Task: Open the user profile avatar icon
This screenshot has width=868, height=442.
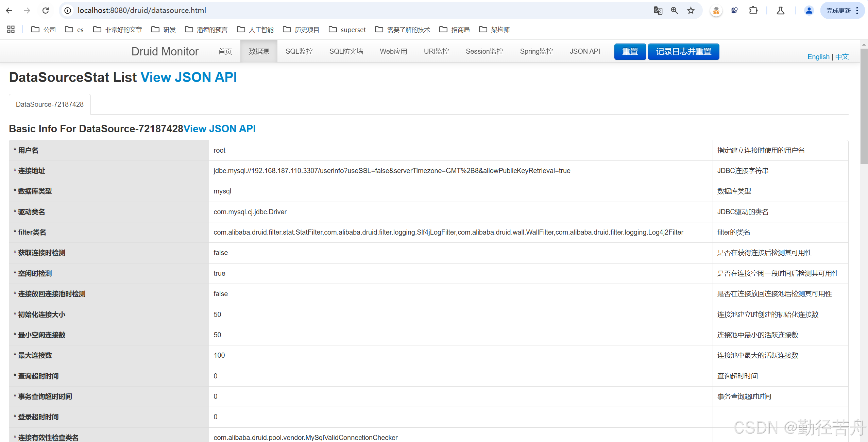Action: (809, 11)
